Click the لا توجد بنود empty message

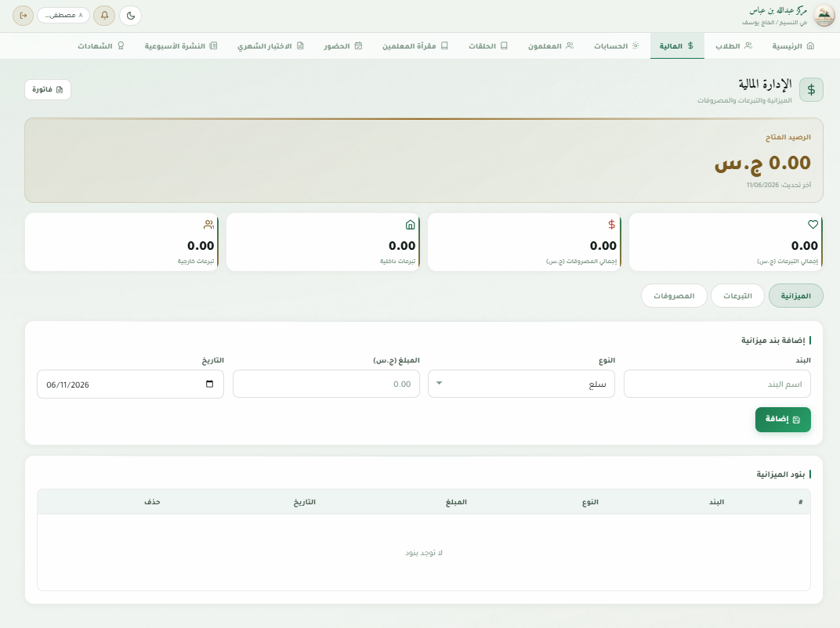pyautogui.click(x=424, y=553)
